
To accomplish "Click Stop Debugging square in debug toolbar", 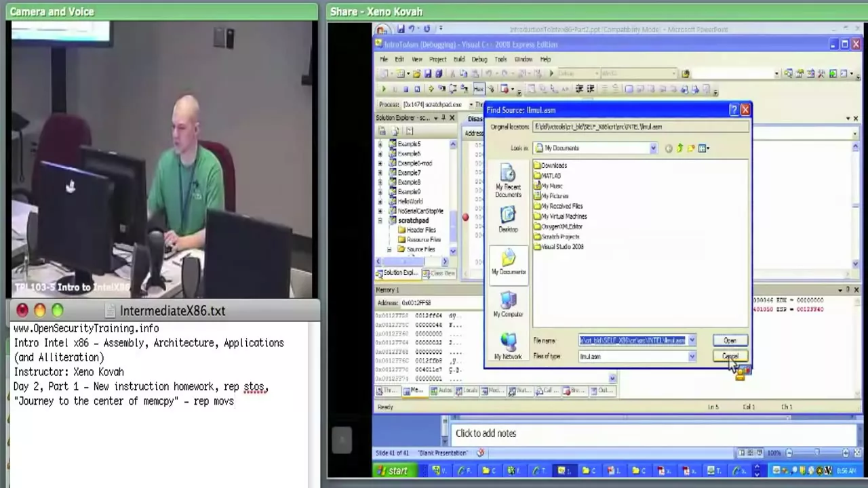I will [x=406, y=89].
